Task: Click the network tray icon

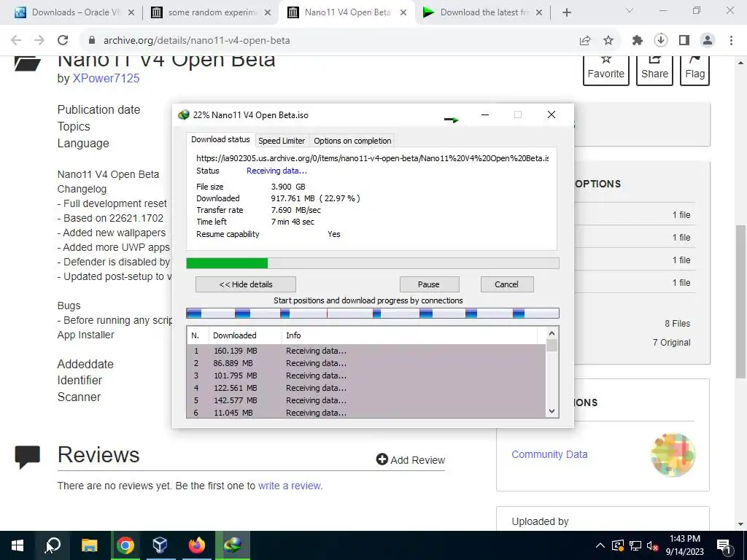Action: [635, 545]
